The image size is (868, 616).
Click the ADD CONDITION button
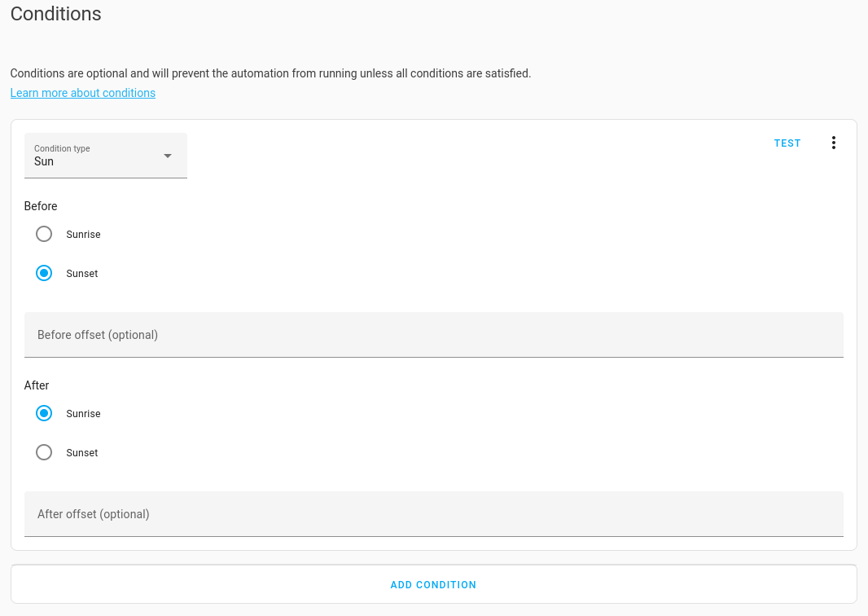coord(433,585)
